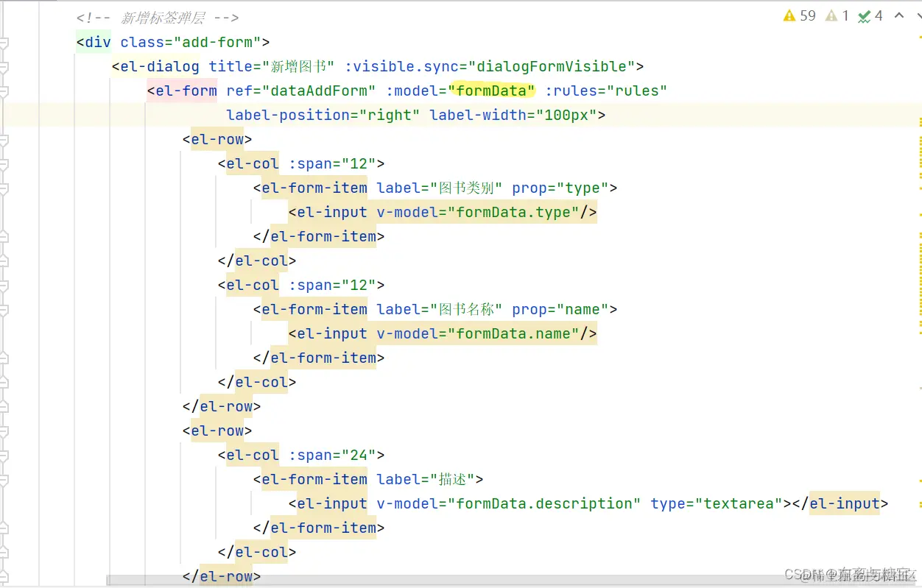The width and height of the screenshot is (922, 588).
Task: Click the ref value "dataAddForm"
Action: [320, 91]
